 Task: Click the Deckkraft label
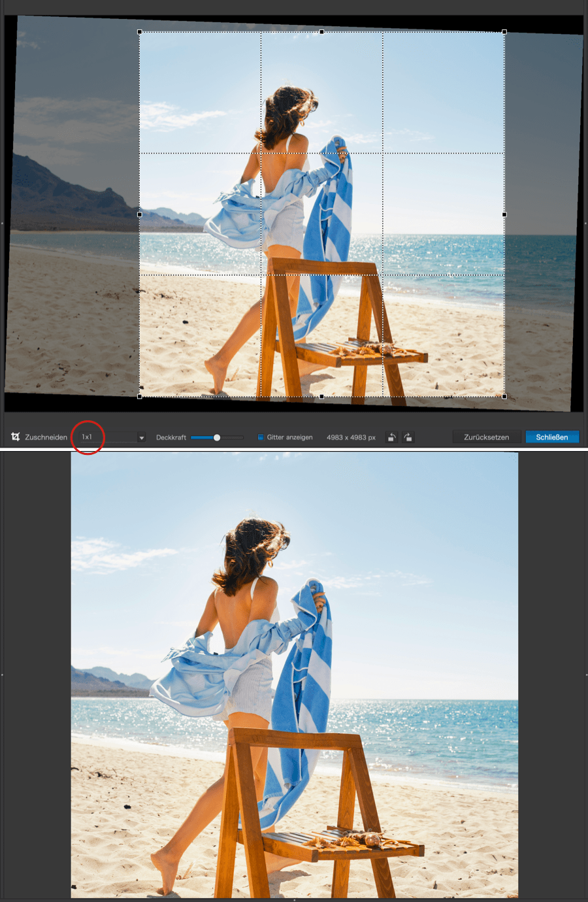click(x=171, y=437)
